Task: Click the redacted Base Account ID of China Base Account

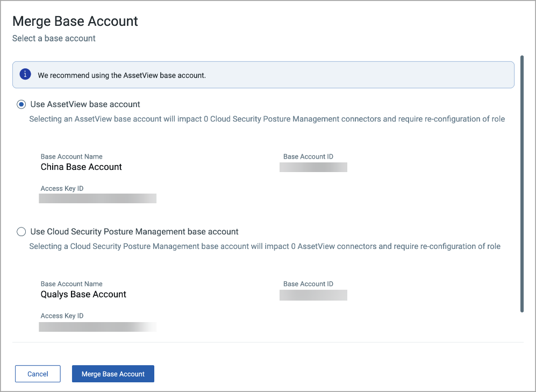Action: pyautogui.click(x=313, y=167)
